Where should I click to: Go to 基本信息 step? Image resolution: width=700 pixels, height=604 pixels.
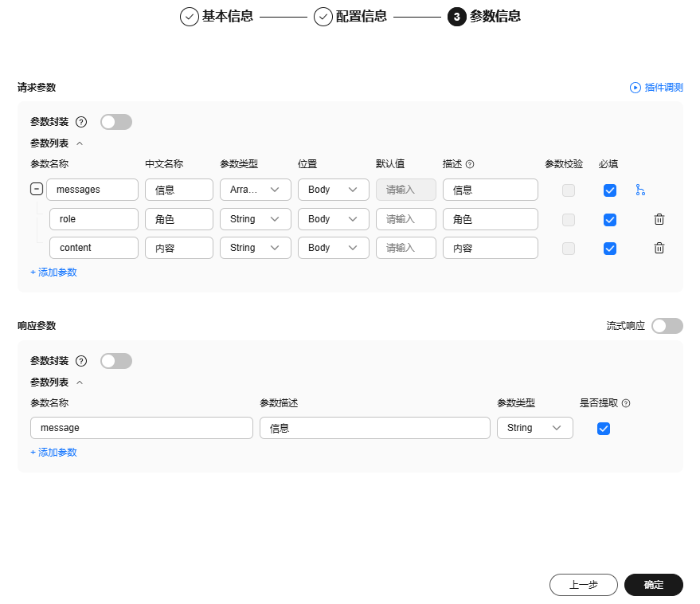click(x=217, y=16)
